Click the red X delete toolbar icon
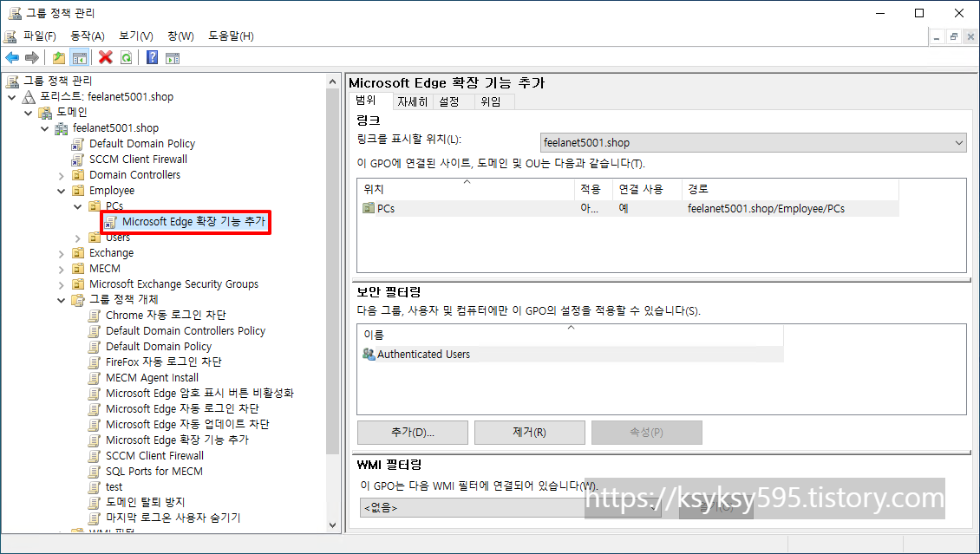 click(106, 58)
